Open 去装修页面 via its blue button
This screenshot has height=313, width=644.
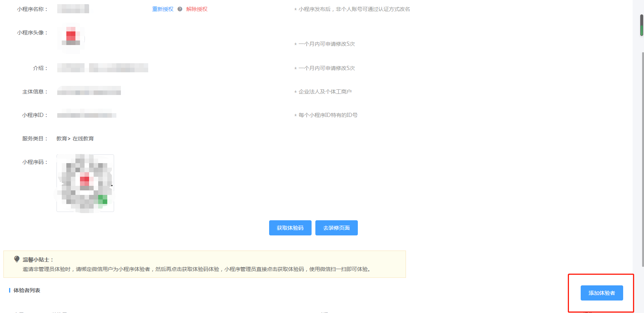336,228
